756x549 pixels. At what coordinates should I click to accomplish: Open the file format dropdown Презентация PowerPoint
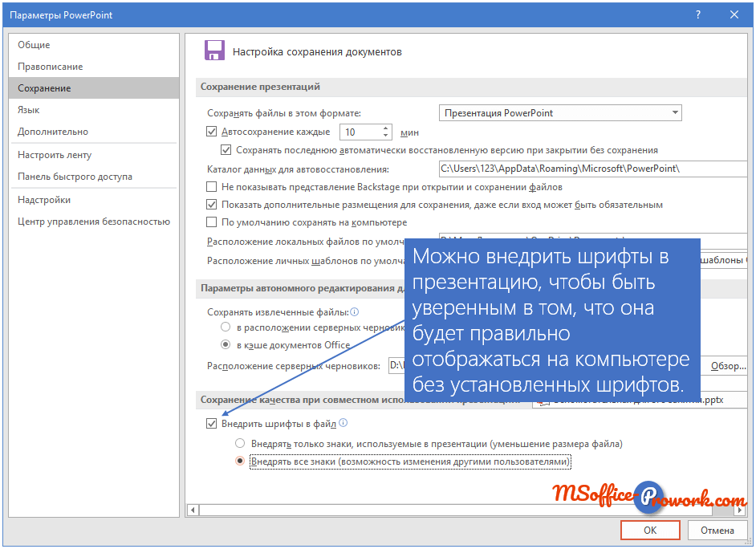tap(560, 113)
